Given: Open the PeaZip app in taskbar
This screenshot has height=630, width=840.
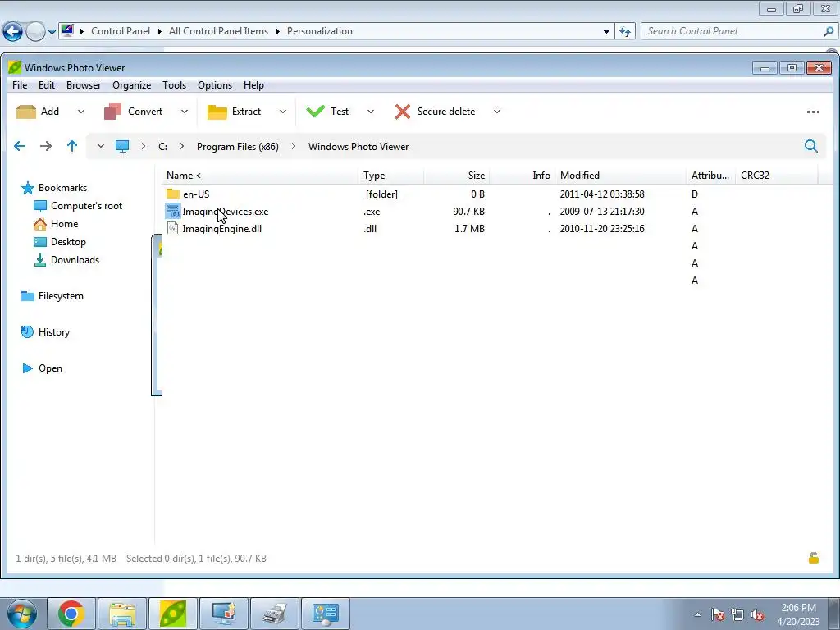Looking at the screenshot, I should [x=173, y=614].
